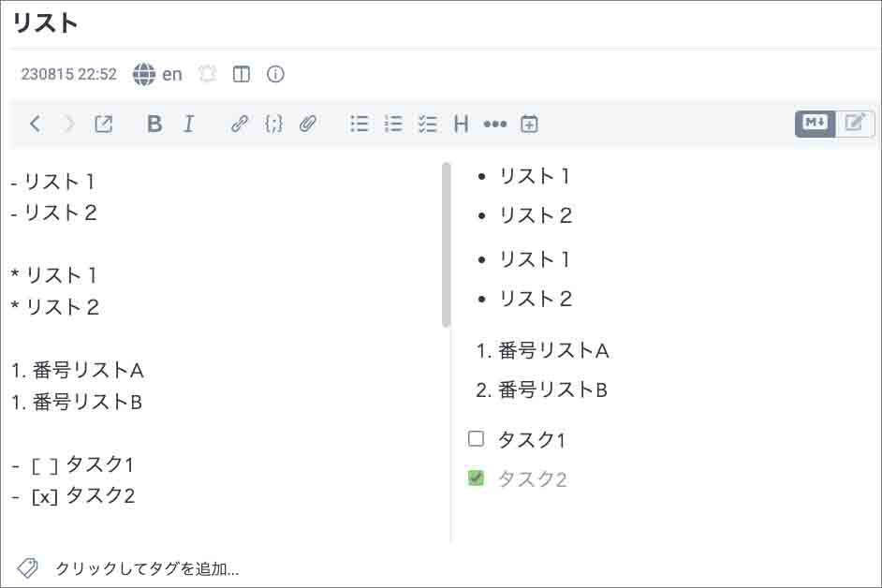Image resolution: width=882 pixels, height=588 pixels.
Task: Insert a bulleted list
Action: [x=360, y=124]
